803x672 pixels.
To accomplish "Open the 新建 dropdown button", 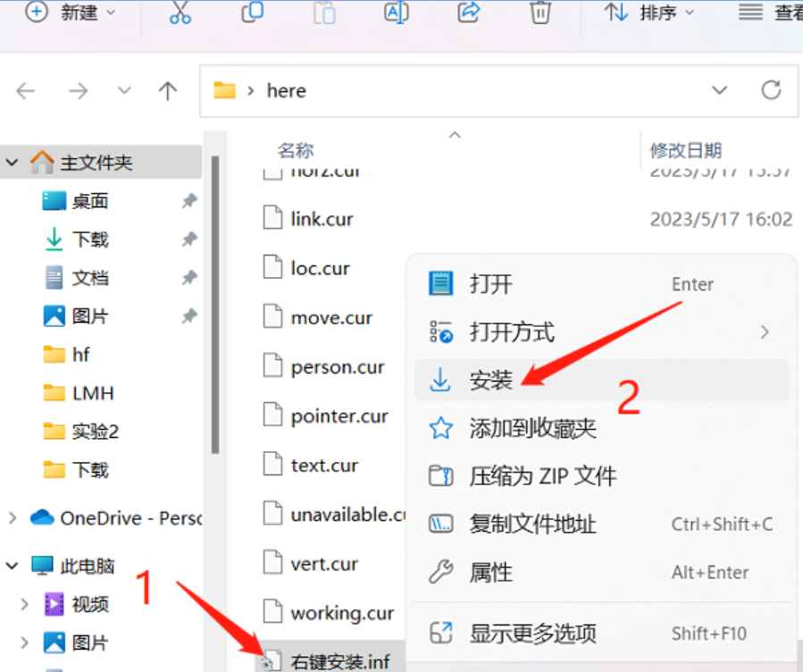I will click(x=71, y=13).
